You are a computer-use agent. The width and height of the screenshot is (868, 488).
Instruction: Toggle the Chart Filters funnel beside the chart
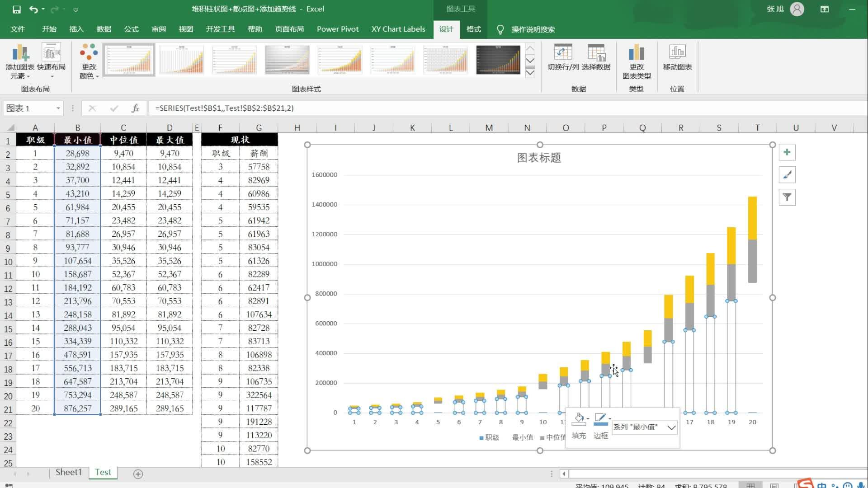(x=787, y=197)
